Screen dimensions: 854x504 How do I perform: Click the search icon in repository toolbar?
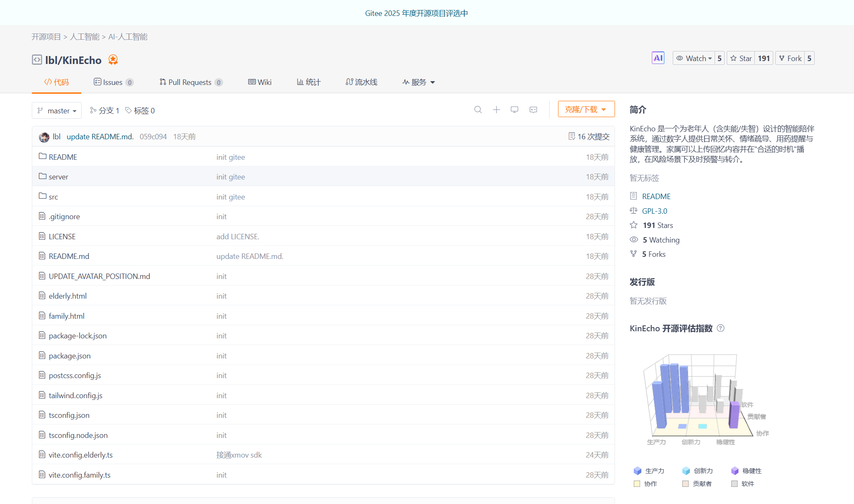click(478, 110)
